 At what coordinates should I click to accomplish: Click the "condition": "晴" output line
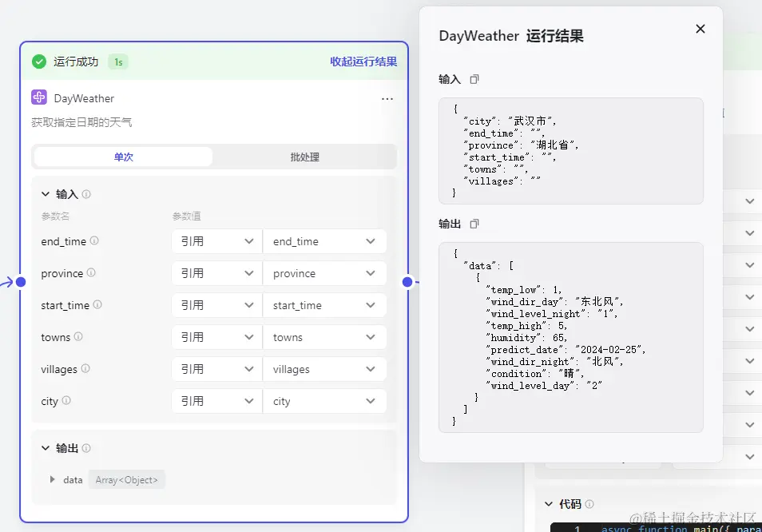tap(535, 373)
